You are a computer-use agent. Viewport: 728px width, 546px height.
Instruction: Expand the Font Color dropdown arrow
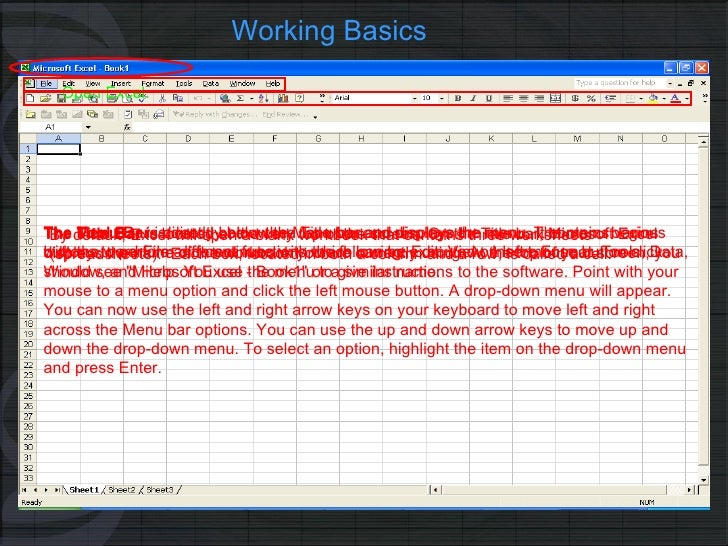coord(687,98)
